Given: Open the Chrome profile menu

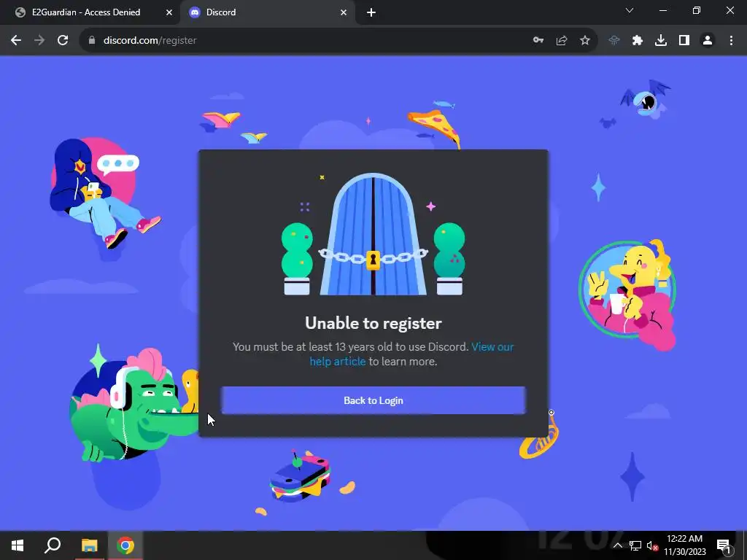Looking at the screenshot, I should pyautogui.click(x=708, y=41).
